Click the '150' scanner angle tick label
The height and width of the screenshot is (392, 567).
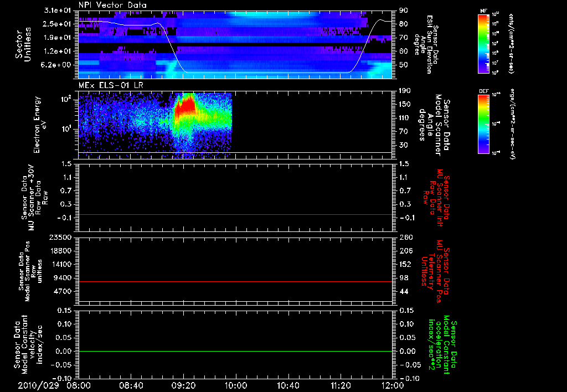pyautogui.click(x=405, y=104)
